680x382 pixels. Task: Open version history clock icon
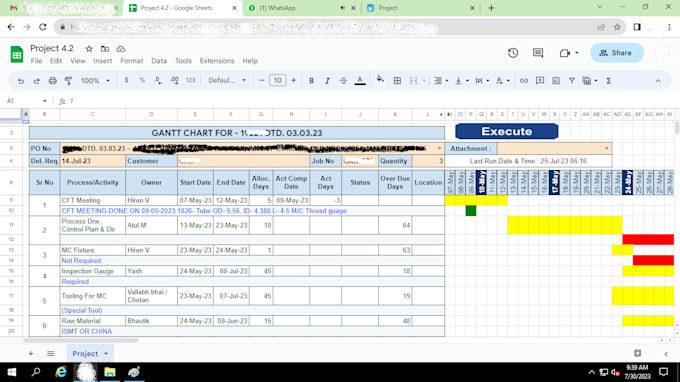[513, 53]
